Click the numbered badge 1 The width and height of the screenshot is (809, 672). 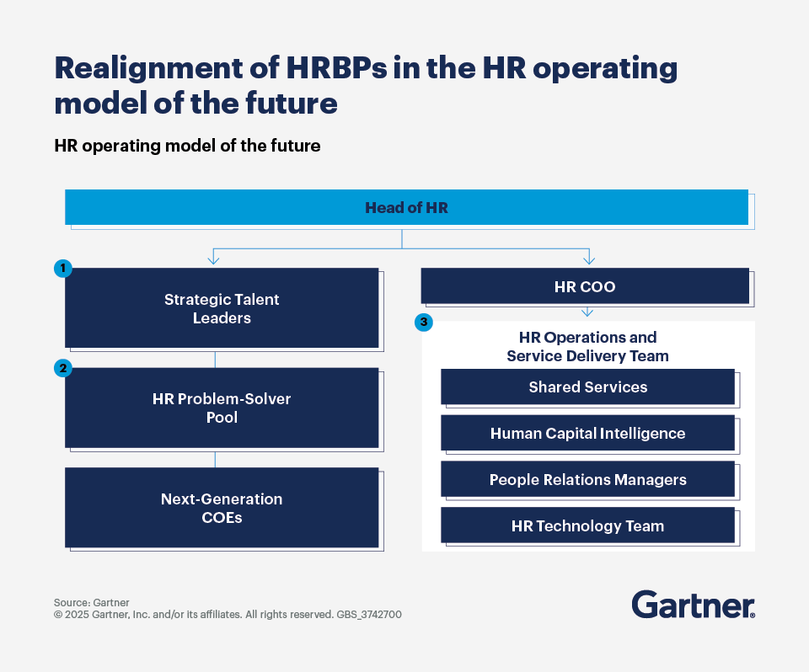(62, 269)
